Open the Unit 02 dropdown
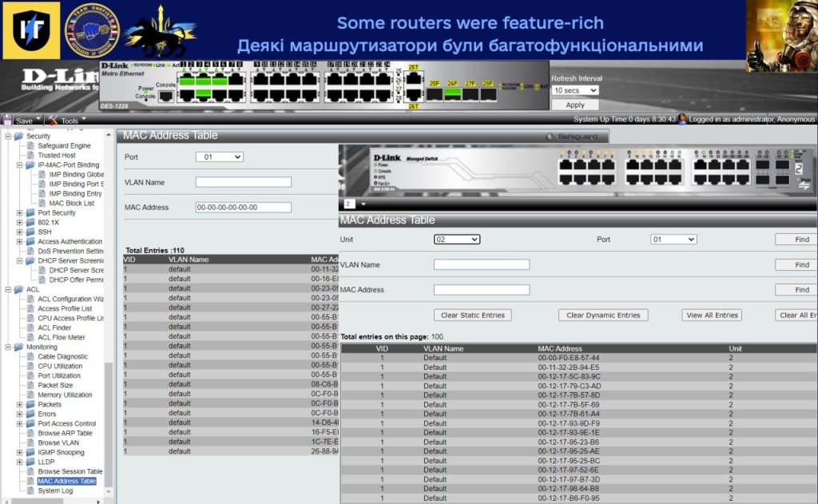818x504 pixels. [x=457, y=239]
